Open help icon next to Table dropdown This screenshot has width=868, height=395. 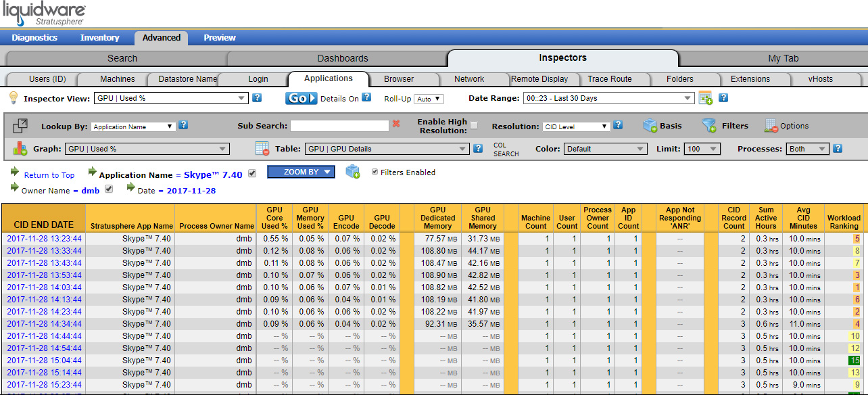tap(479, 149)
